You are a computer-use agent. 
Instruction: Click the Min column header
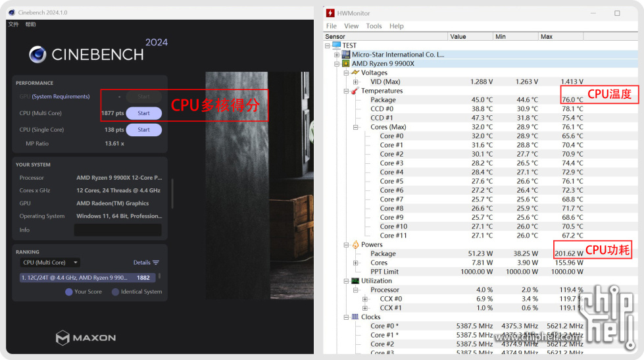pos(516,37)
